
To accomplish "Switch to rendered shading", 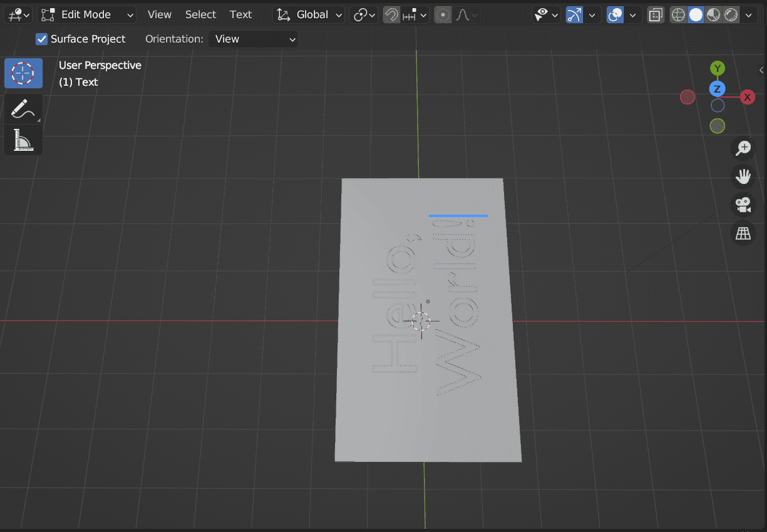I will (731, 14).
